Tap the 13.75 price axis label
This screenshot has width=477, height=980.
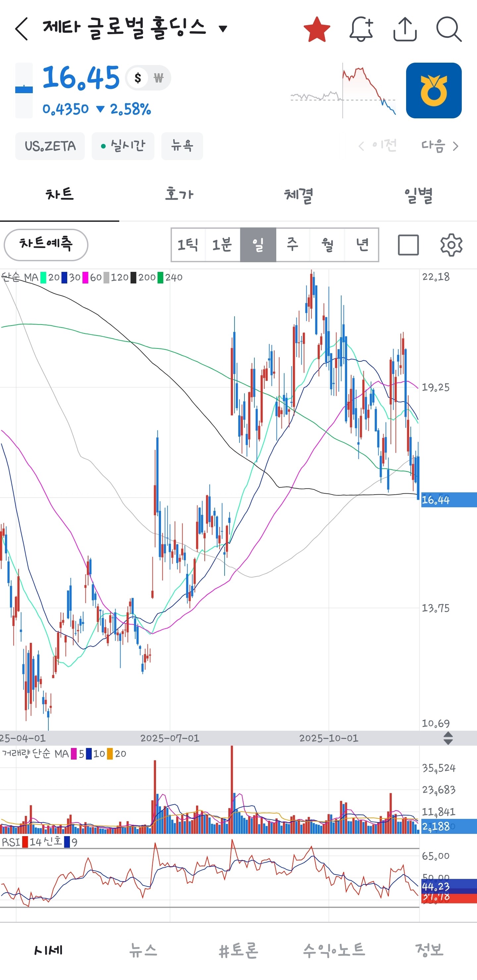coord(436,608)
